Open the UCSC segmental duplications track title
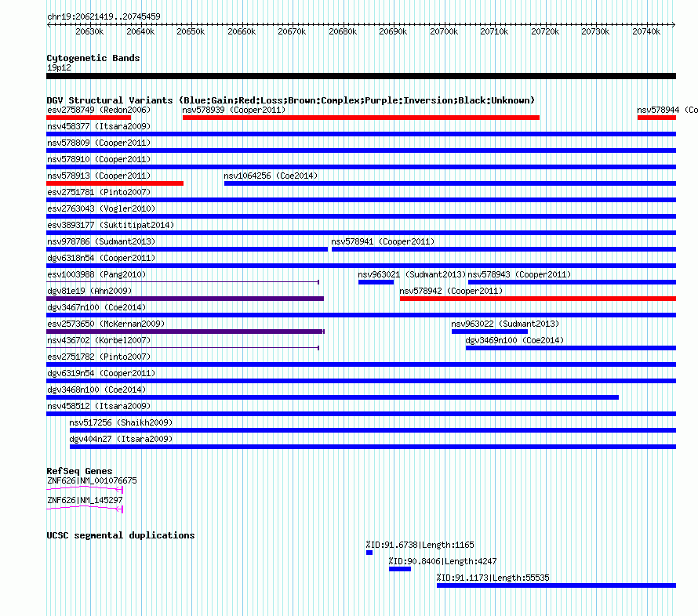This screenshot has height=616, width=698. [x=121, y=535]
